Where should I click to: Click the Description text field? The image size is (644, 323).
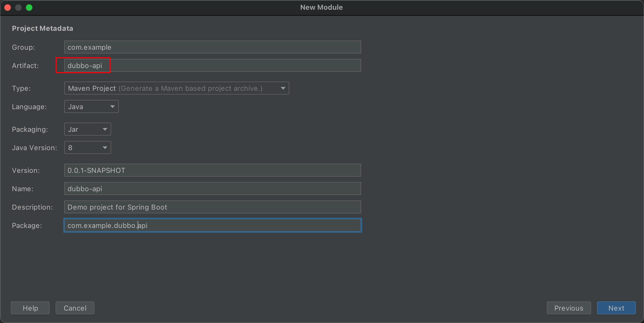[x=212, y=207]
